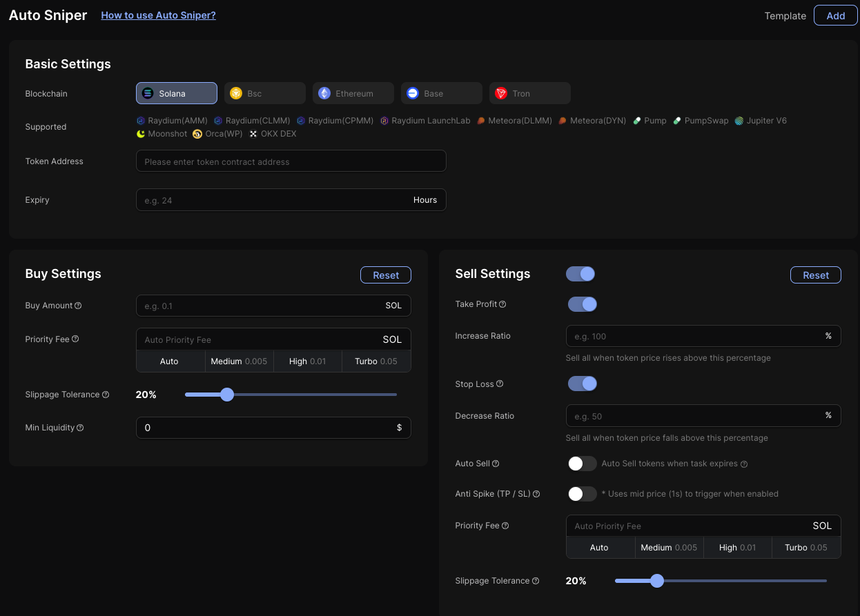Click help icon next to Anti Spike (TP / SL)
Screen dimensions: 860x616
click(536, 494)
